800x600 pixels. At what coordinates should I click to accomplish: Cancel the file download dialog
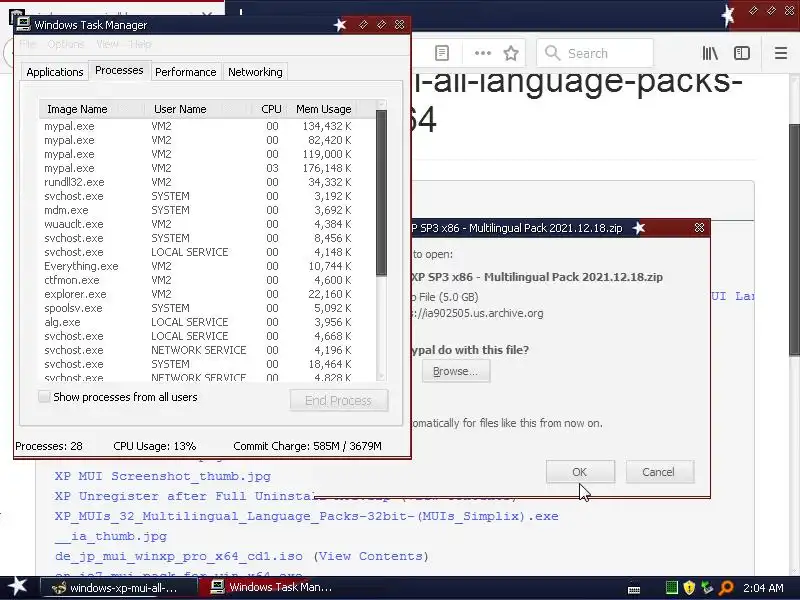tap(659, 472)
